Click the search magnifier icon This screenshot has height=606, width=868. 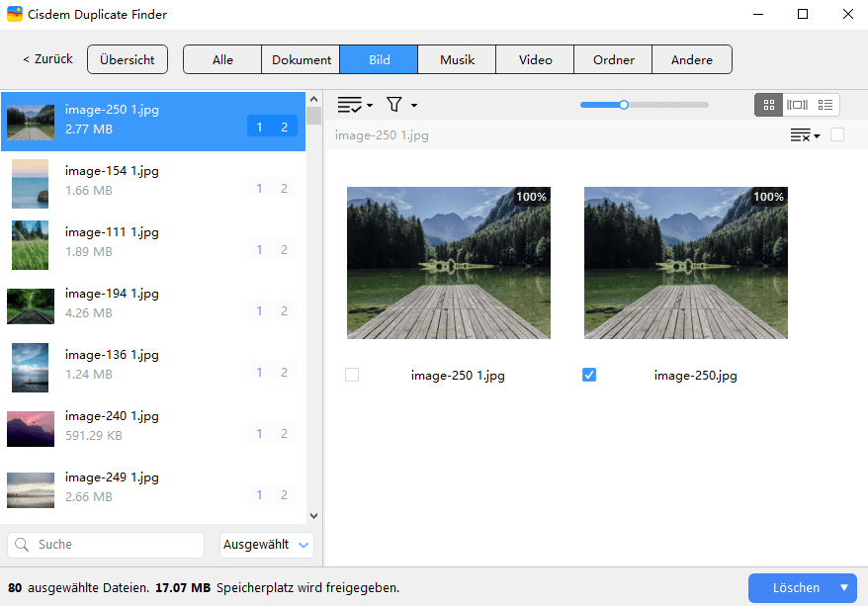click(x=22, y=545)
